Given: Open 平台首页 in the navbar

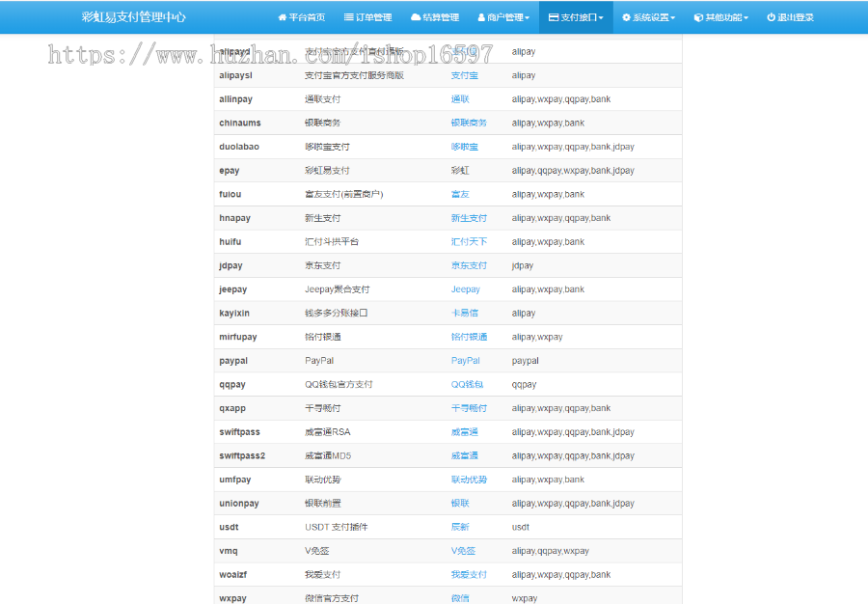Looking at the screenshot, I should point(301,17).
